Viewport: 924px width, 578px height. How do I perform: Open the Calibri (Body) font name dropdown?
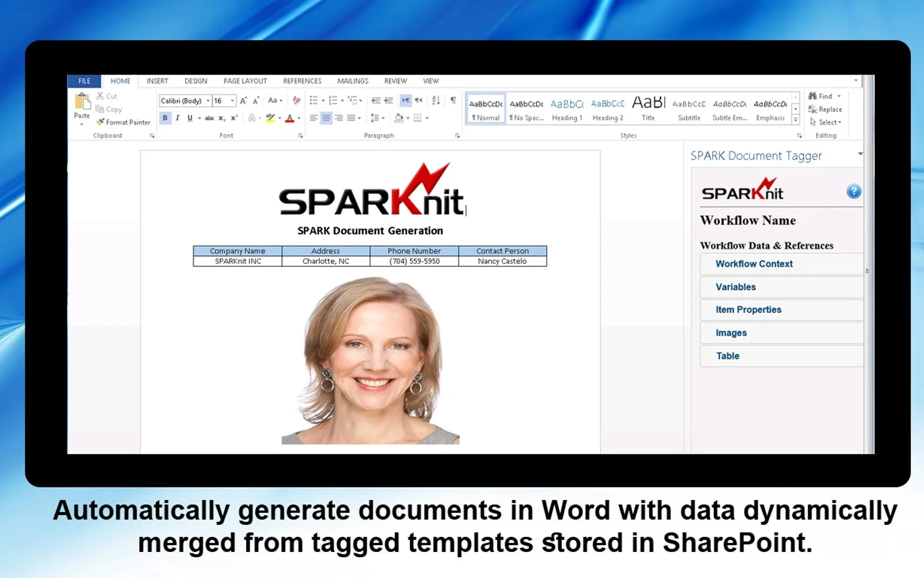[x=208, y=101]
